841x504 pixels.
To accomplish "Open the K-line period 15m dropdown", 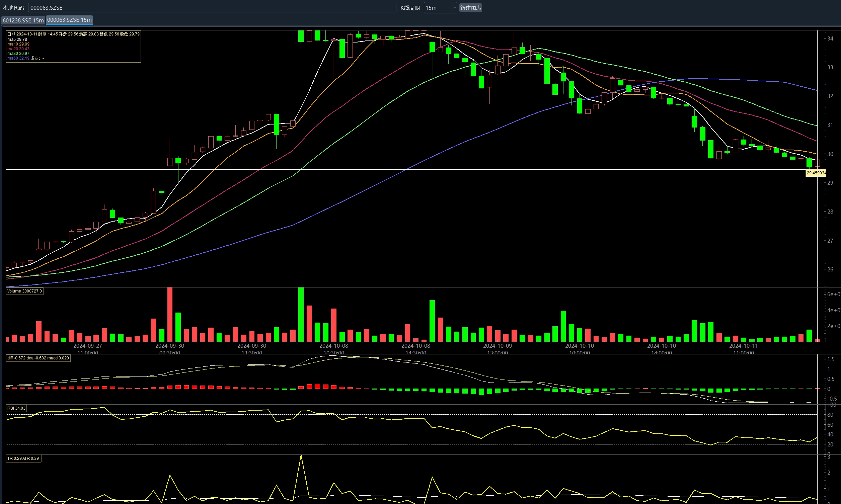I will (455, 7).
